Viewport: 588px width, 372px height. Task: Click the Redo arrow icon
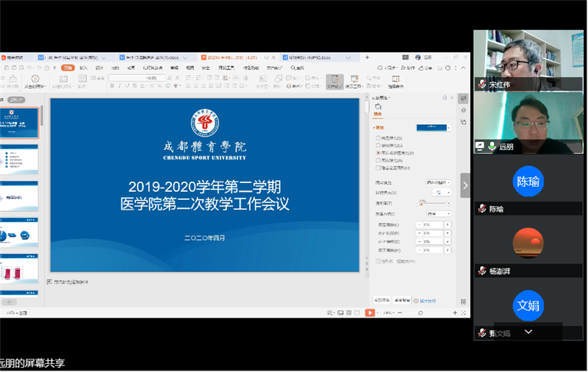click(x=39, y=68)
